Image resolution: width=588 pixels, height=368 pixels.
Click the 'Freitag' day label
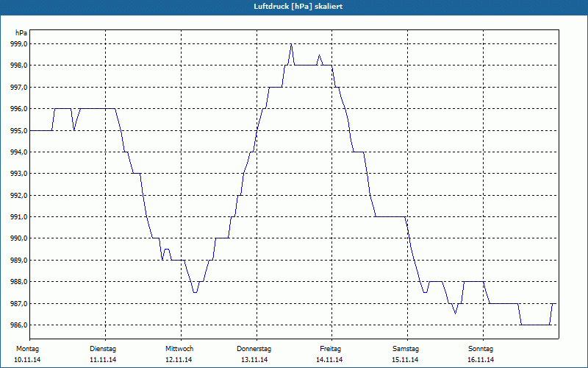(x=330, y=349)
